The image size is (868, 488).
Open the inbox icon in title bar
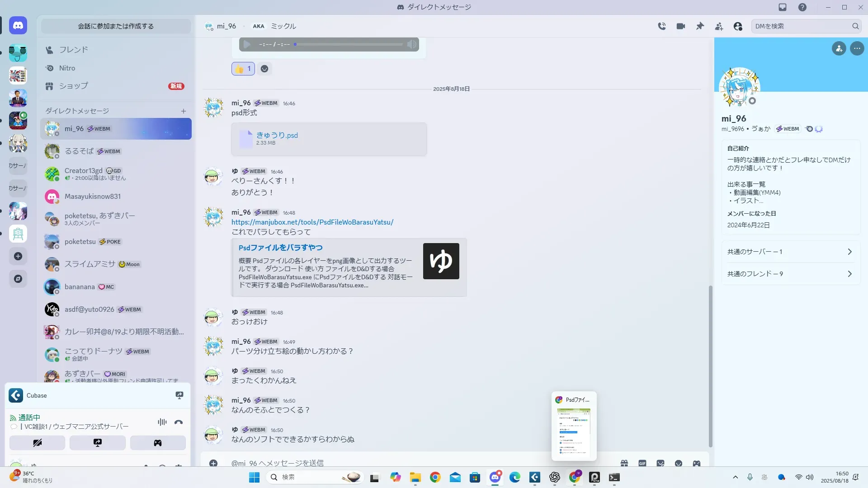[783, 7]
